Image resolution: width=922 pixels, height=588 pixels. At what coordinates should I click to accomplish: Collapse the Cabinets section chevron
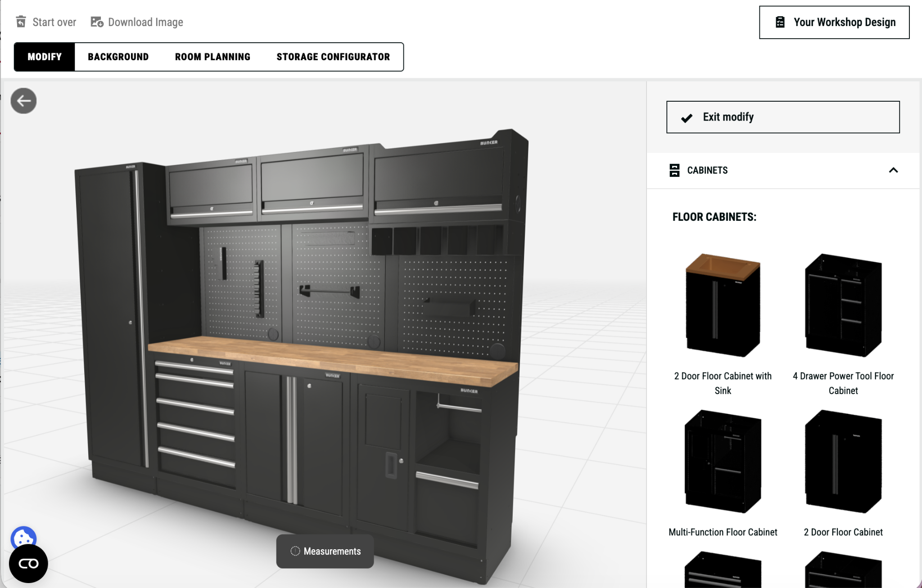pos(894,170)
